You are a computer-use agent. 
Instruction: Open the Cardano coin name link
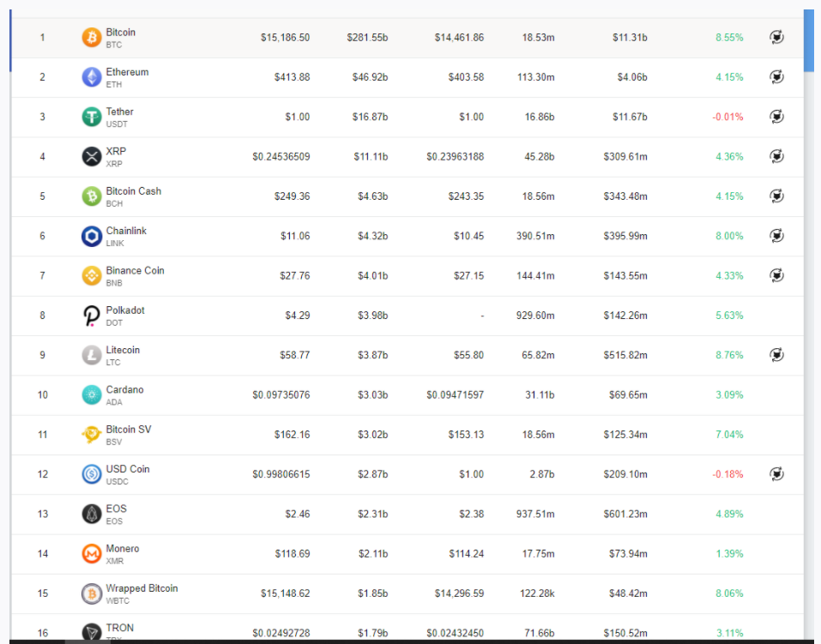coord(124,389)
